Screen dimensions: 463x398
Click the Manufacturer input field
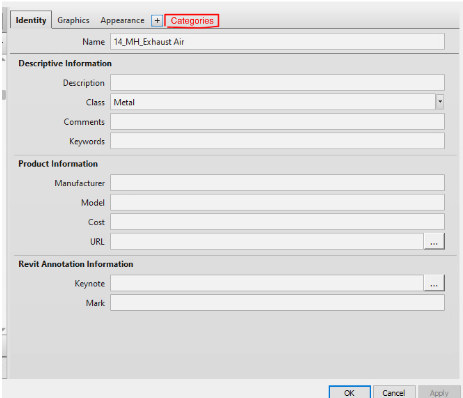click(x=277, y=183)
